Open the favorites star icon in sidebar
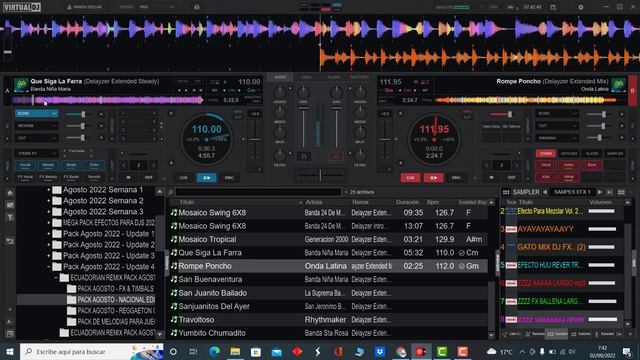Screen dimensions: 640x360 10,193
